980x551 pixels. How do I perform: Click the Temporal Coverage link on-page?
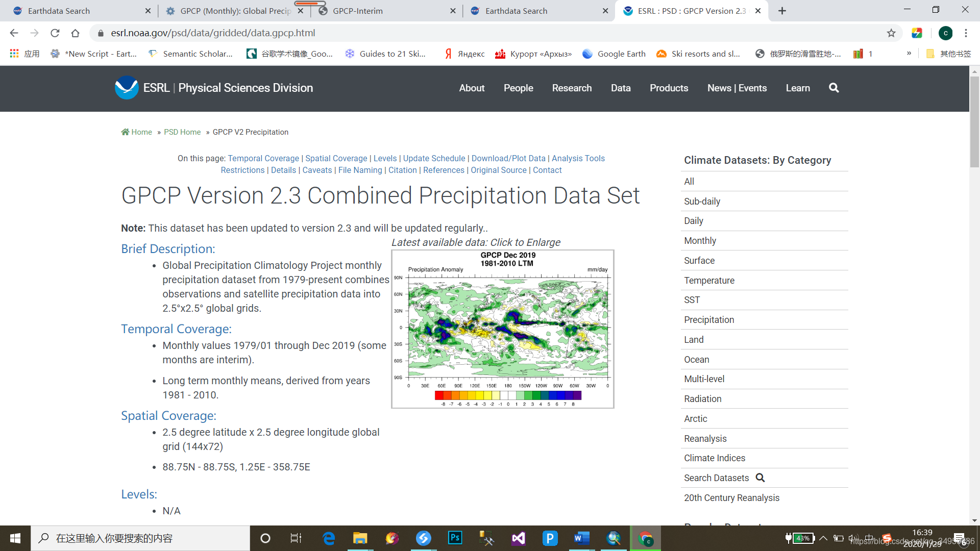262,158
